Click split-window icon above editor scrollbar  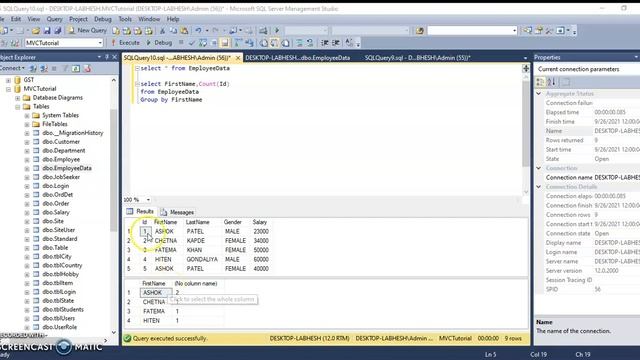pos(526,69)
